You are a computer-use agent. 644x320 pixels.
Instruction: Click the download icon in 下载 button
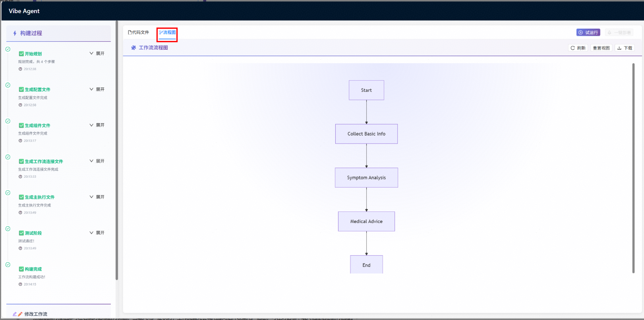(619, 48)
